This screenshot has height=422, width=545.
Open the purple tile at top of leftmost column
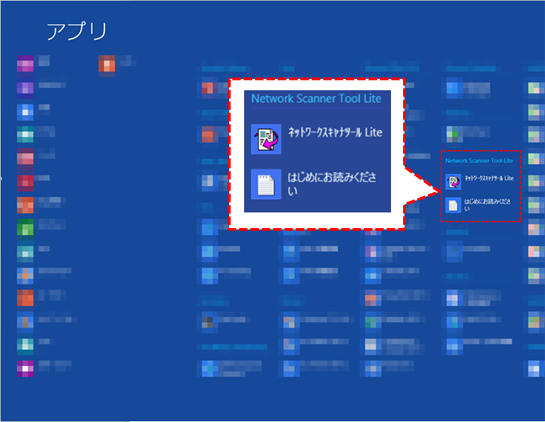[x=25, y=64]
